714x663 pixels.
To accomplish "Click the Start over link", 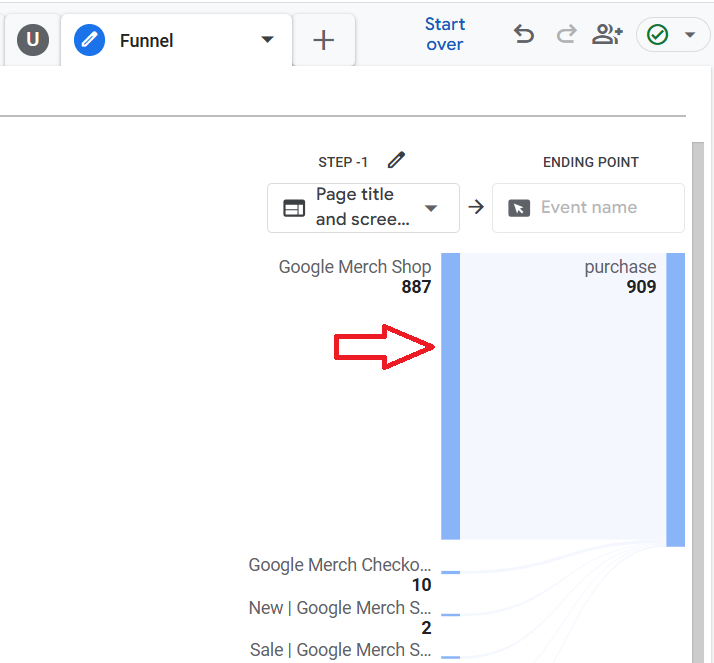I will click(445, 34).
